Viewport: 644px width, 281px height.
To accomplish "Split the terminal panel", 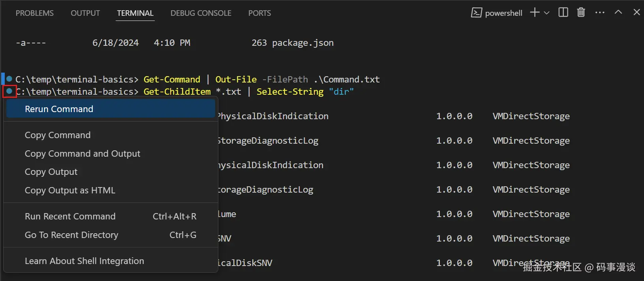I will click(563, 13).
